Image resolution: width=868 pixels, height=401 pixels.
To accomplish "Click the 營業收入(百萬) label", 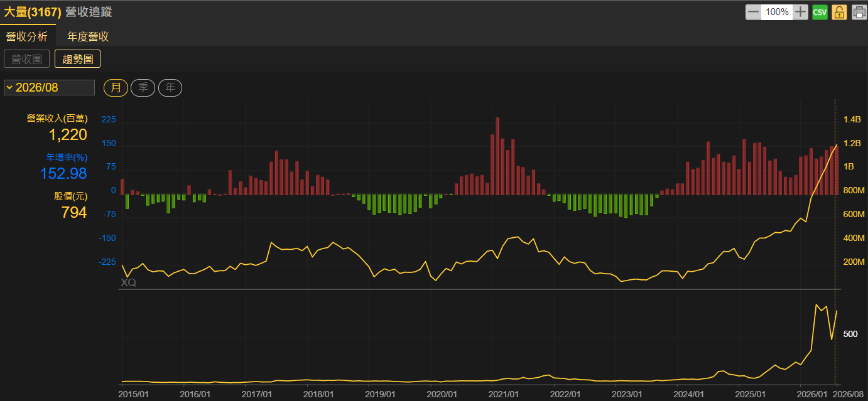I will tap(57, 118).
